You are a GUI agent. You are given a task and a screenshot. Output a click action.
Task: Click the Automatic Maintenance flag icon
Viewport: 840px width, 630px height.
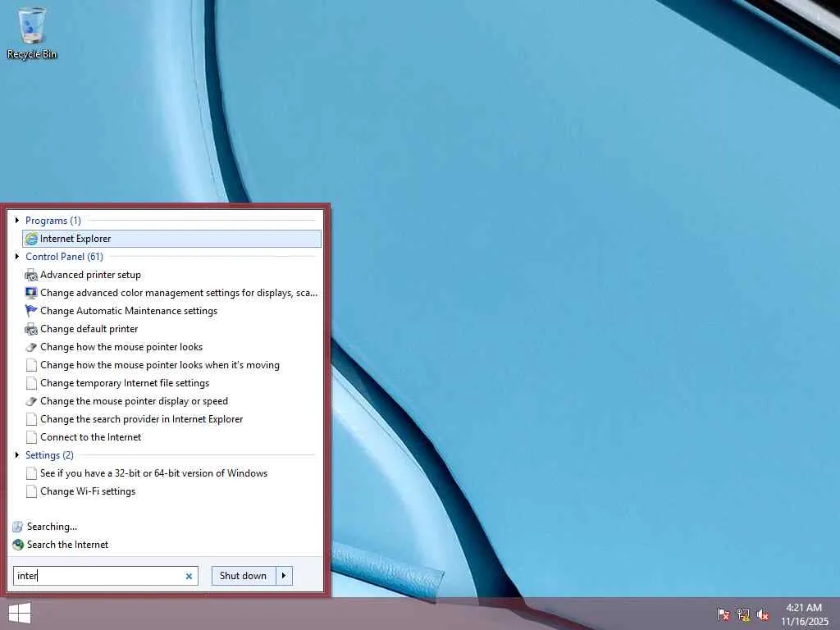[x=31, y=311]
